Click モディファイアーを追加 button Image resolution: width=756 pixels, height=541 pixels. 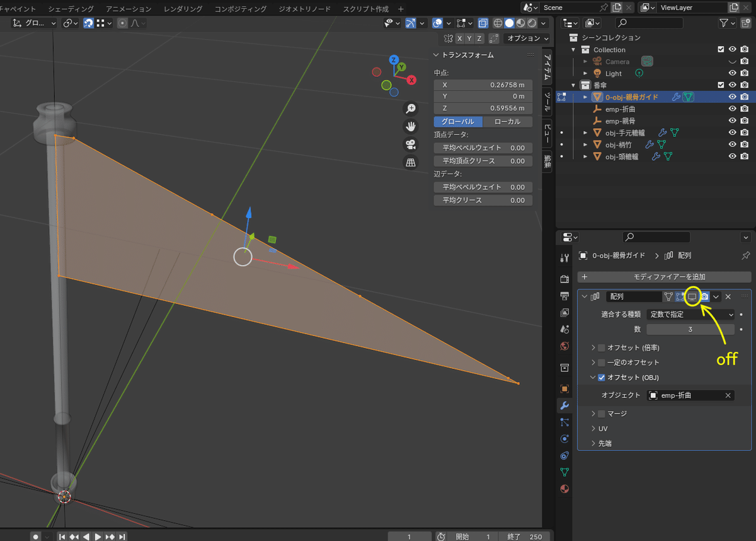point(664,277)
